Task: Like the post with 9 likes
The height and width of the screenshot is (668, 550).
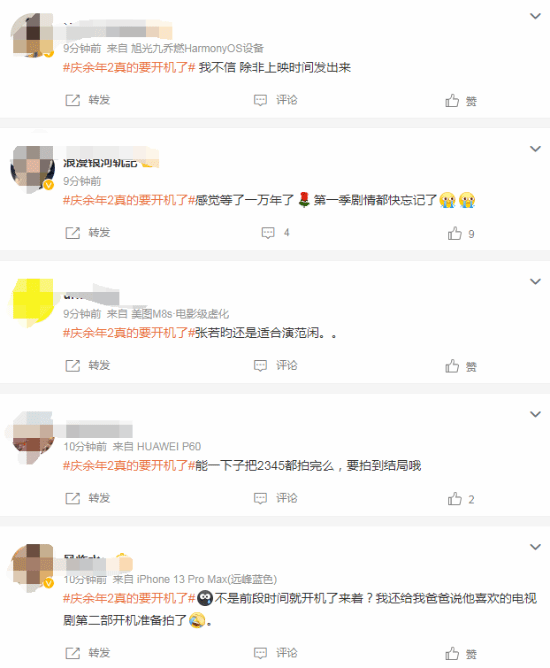Action: [461, 233]
